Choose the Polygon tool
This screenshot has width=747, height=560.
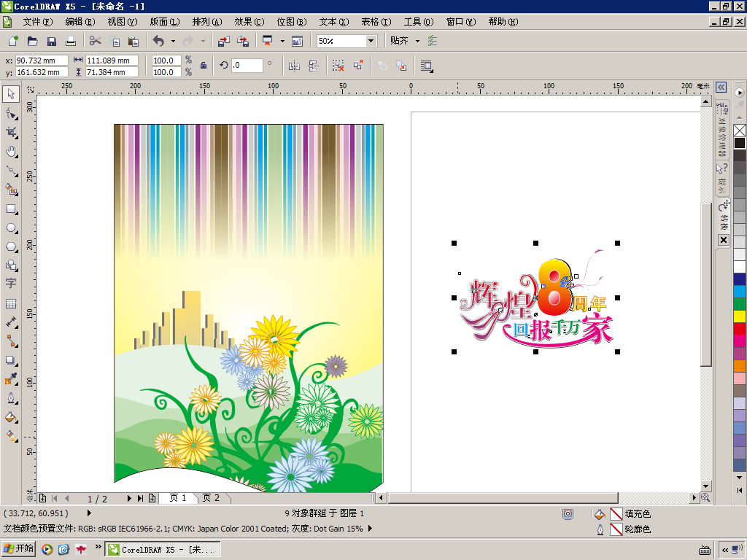point(11,246)
